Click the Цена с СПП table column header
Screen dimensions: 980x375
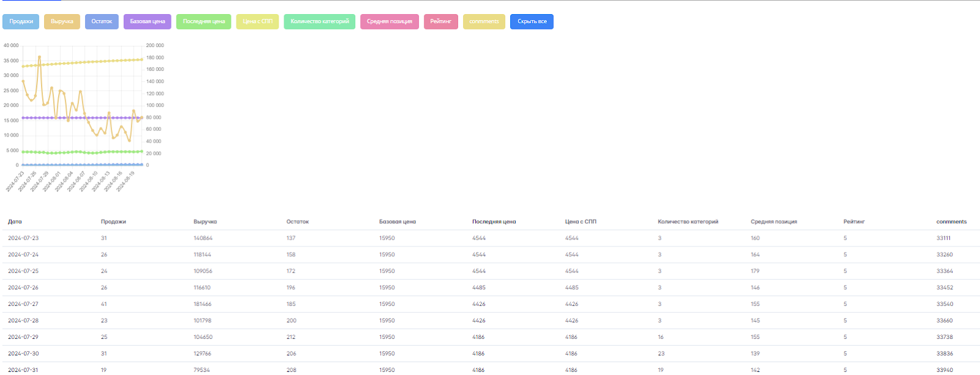pyautogui.click(x=581, y=221)
